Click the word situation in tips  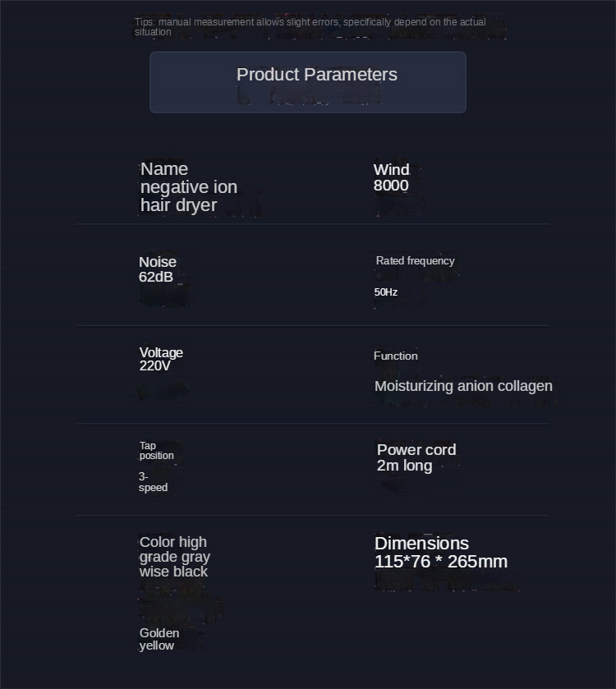153,32
